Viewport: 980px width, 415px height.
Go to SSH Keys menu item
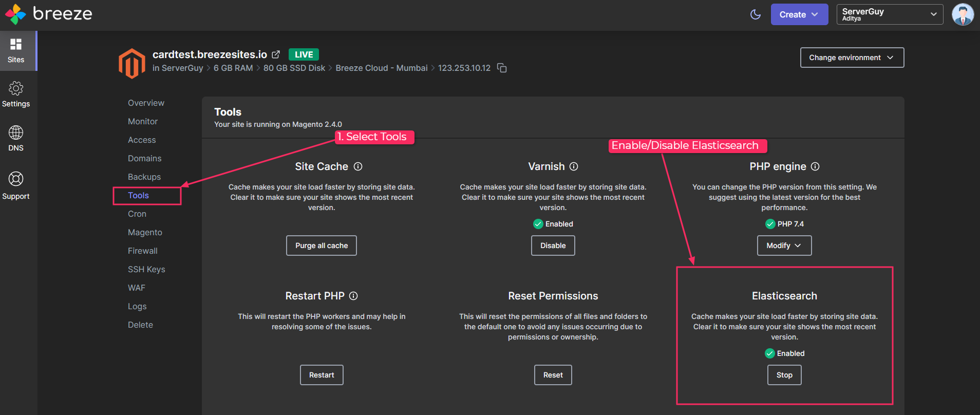coord(146,269)
